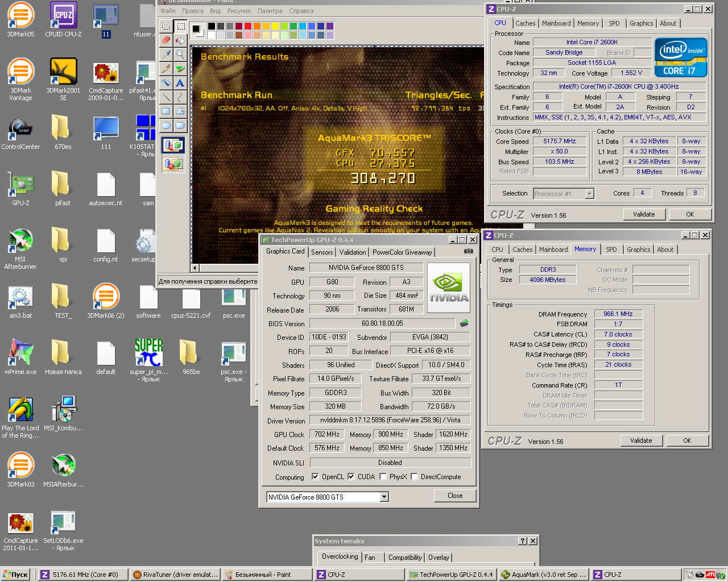
Task: Choose the opaque selection mode option in Paint
Action: pos(173,145)
